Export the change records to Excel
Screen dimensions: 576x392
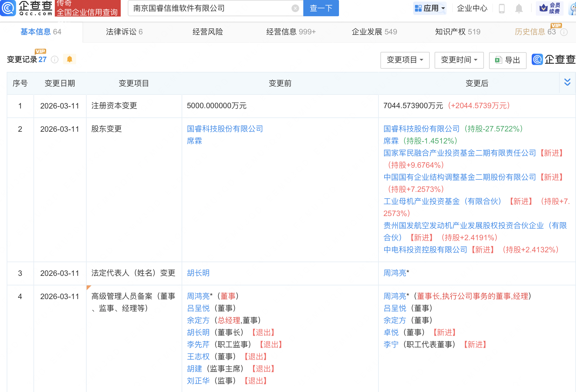[508, 60]
